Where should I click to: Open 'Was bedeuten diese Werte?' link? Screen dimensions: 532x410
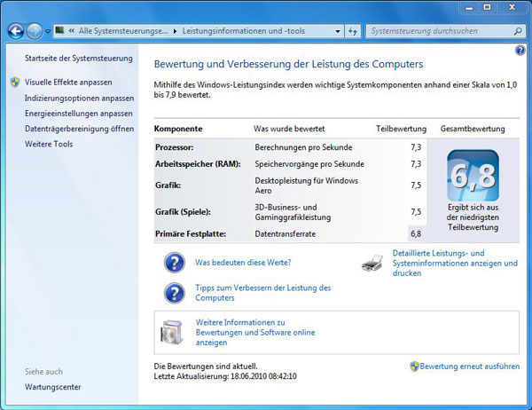point(243,262)
